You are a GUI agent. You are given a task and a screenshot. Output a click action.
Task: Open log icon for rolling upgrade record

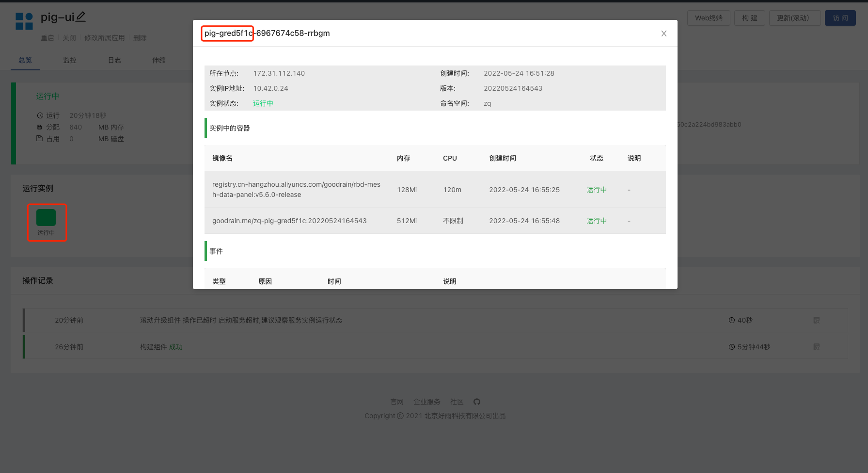(x=817, y=320)
